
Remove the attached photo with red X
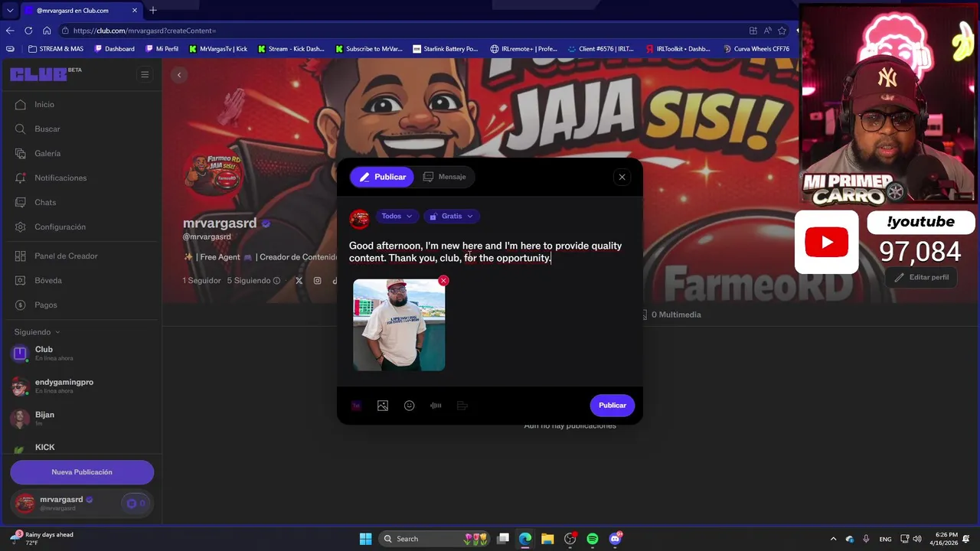click(x=443, y=281)
